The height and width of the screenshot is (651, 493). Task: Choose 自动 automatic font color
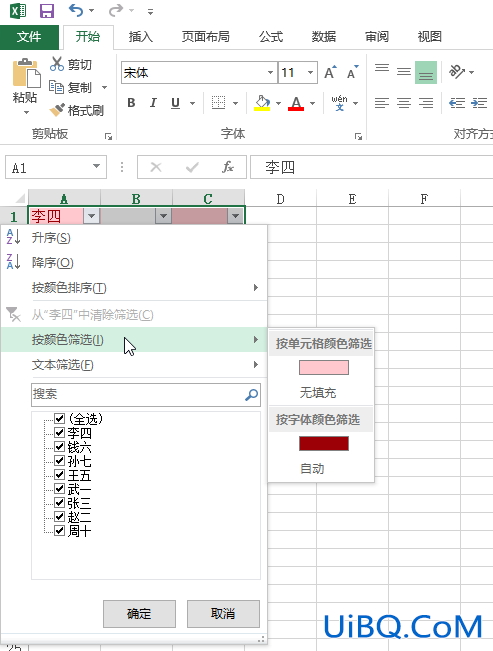[x=312, y=469]
